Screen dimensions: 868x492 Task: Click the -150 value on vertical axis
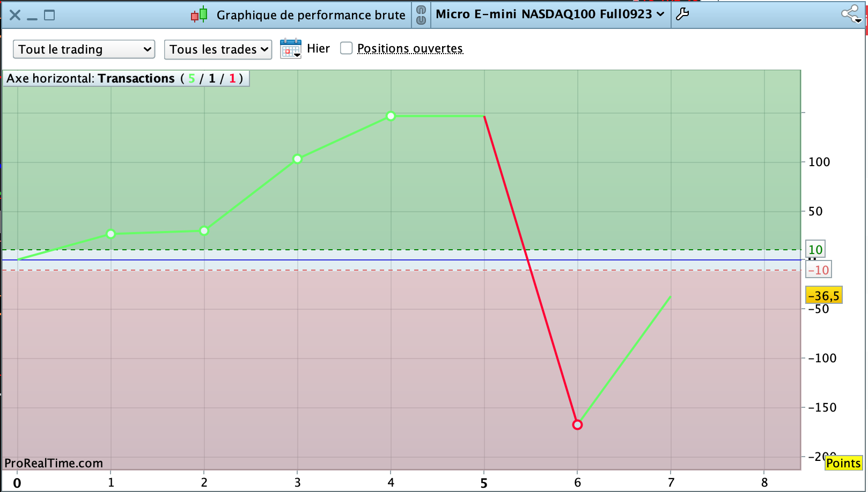[822, 407]
